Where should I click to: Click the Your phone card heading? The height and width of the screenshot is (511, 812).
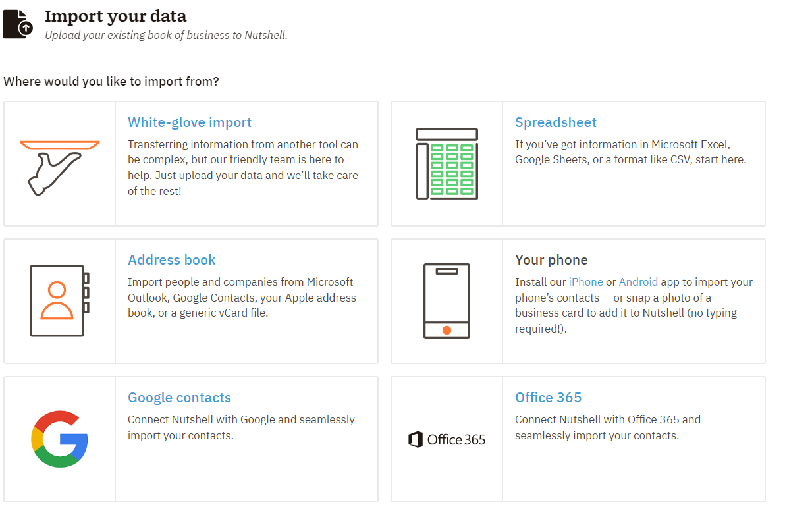click(551, 260)
